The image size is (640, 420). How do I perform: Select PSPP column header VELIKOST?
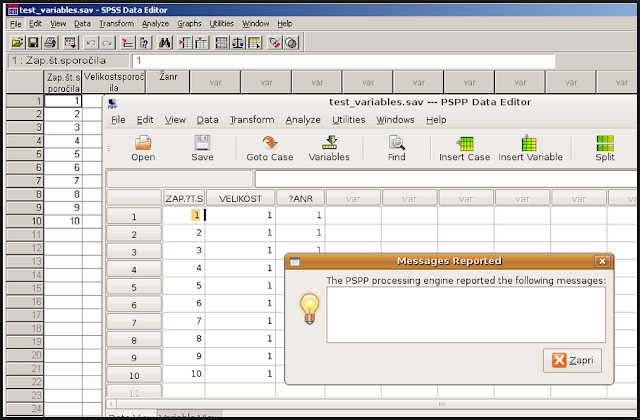pyautogui.click(x=240, y=198)
